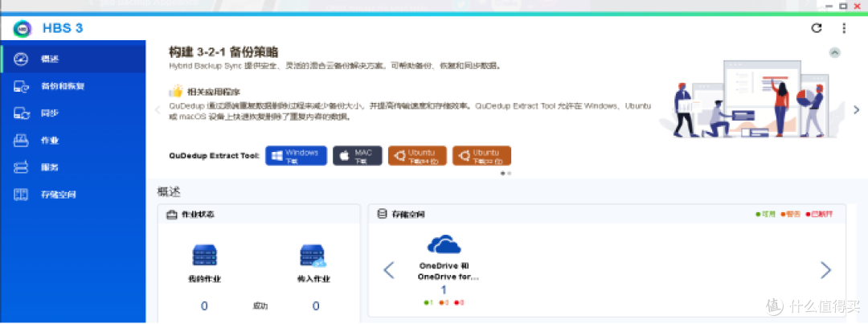Viewport: 868px width, 324px height.
Task: Click the green 可用 legend entry
Action: click(766, 214)
